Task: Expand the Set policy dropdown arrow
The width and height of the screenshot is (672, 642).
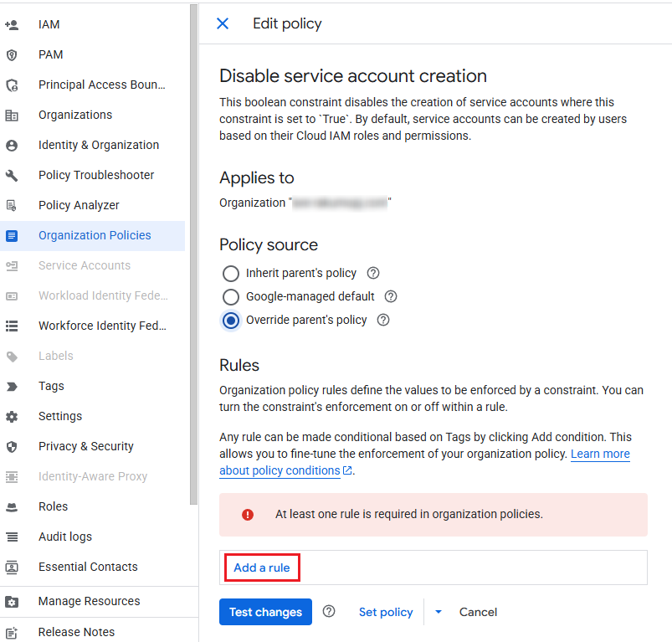Action: point(438,612)
